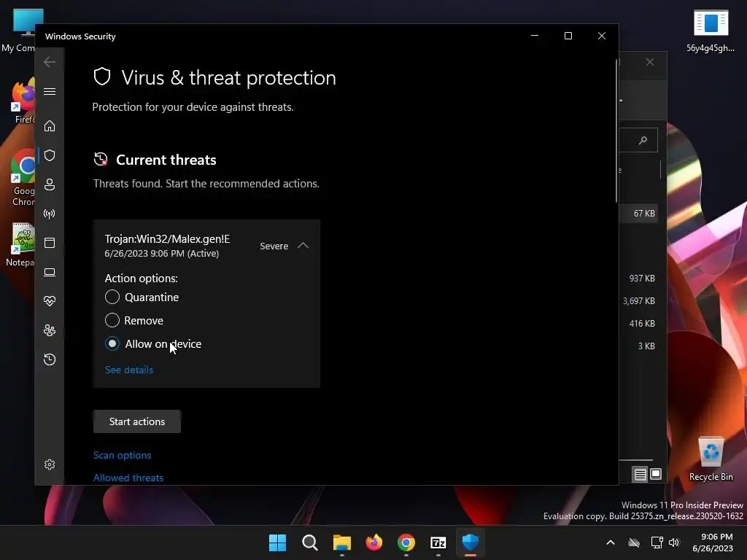Collapse the Trojan:Win32/Malex.gen!E threat entry
Screen dimensions: 747x560
303,246
